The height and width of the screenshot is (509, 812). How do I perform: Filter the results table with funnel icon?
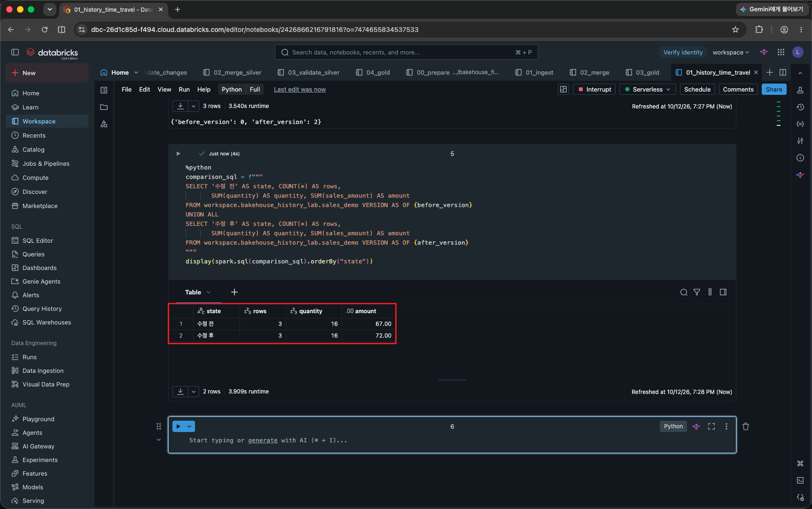tap(697, 292)
